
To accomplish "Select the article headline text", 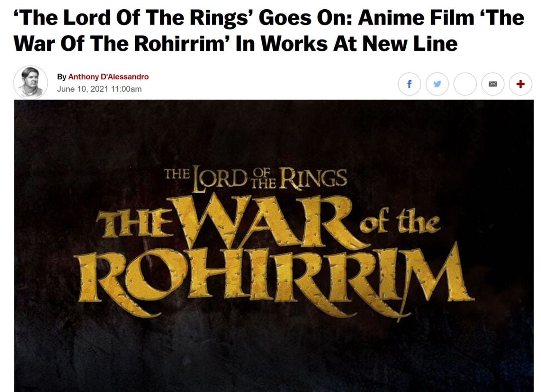I will 269,30.
